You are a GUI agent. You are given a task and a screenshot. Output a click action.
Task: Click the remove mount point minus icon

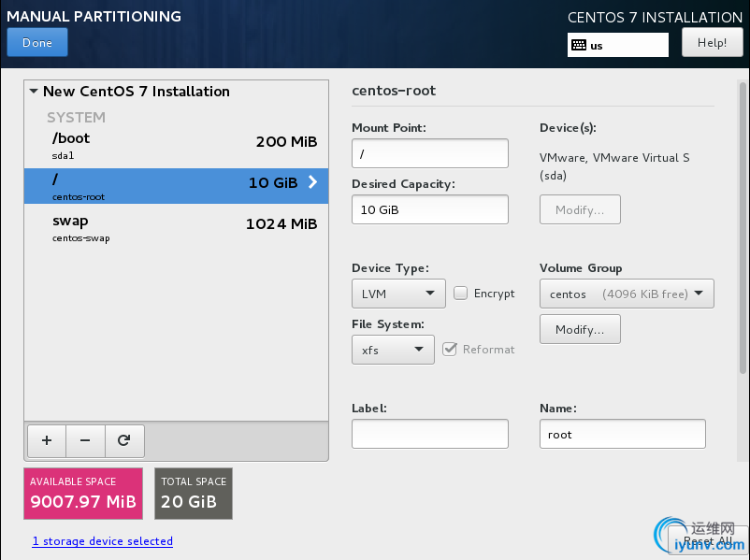[x=85, y=440]
